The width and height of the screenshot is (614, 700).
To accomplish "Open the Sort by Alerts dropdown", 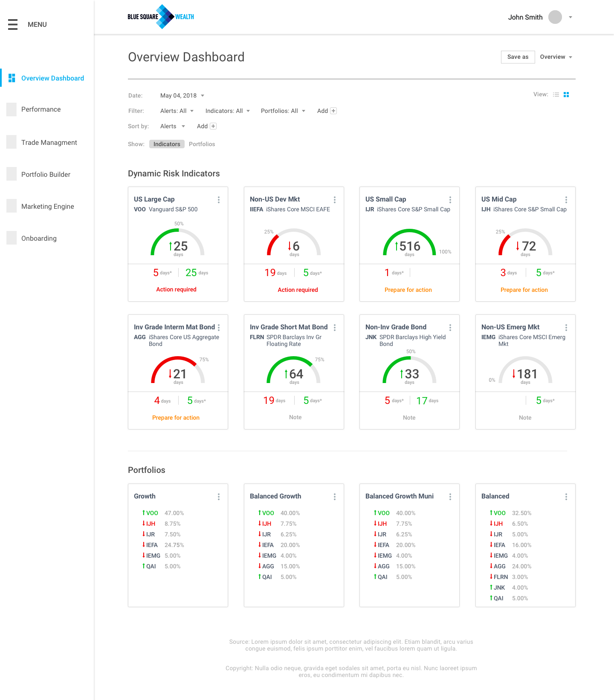I will (x=173, y=126).
